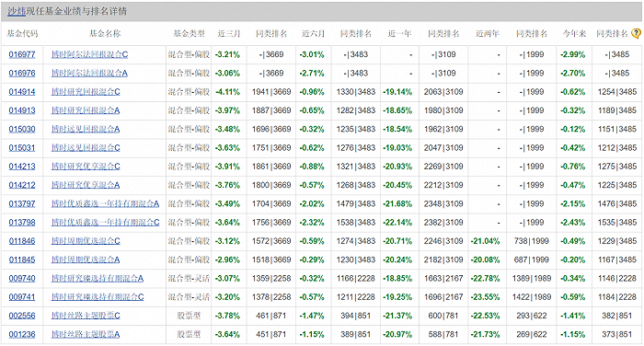Click the 基金名称 column header
This screenshot has width=644, height=346.
(105, 34)
